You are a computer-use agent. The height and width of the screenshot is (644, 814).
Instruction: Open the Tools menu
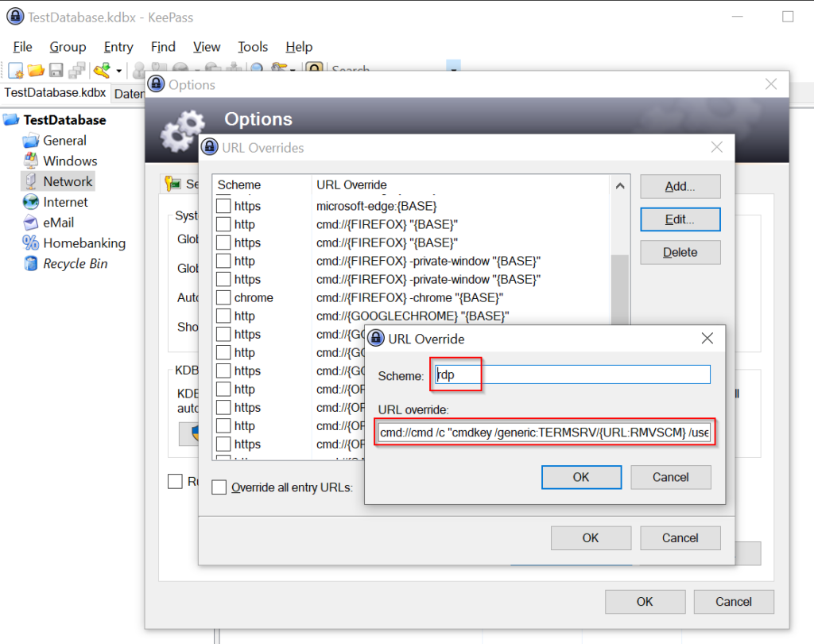click(253, 47)
